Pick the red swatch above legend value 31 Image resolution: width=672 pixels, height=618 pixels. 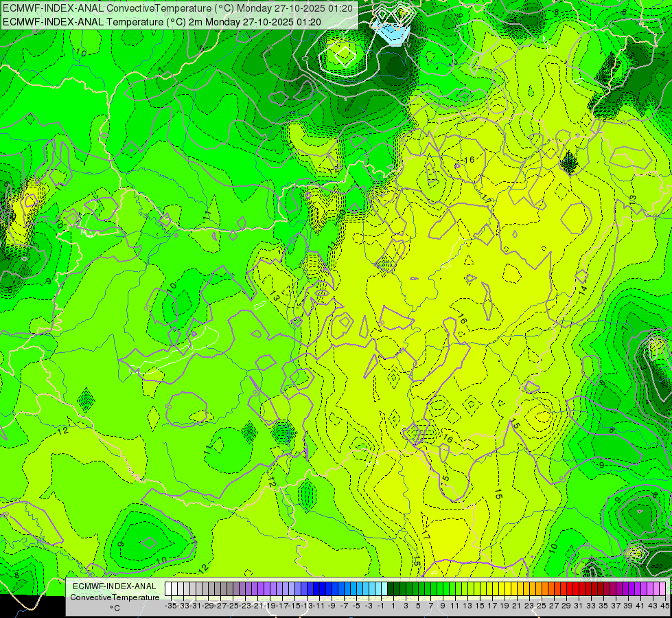[577, 589]
